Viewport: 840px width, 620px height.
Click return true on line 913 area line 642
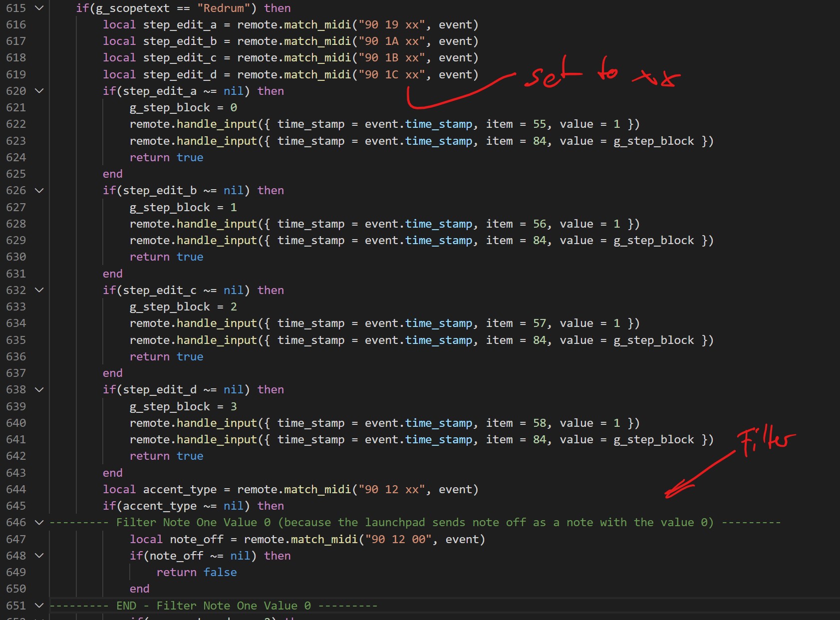pos(166,456)
